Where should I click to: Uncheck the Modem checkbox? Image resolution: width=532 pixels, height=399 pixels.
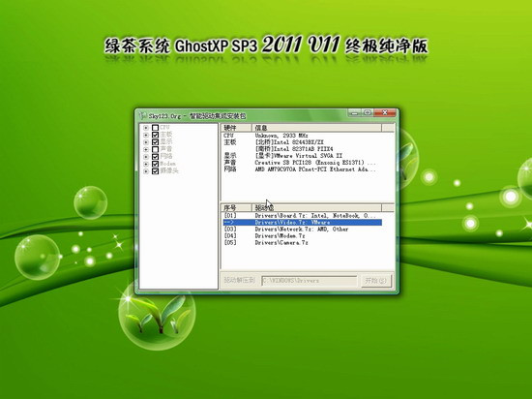pyautogui.click(x=155, y=164)
